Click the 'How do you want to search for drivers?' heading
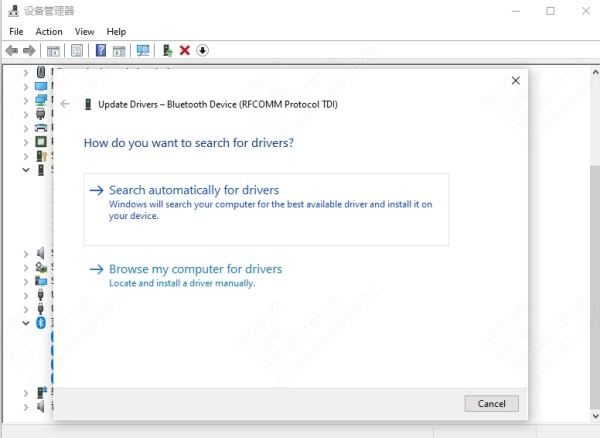600x438 pixels. click(189, 143)
